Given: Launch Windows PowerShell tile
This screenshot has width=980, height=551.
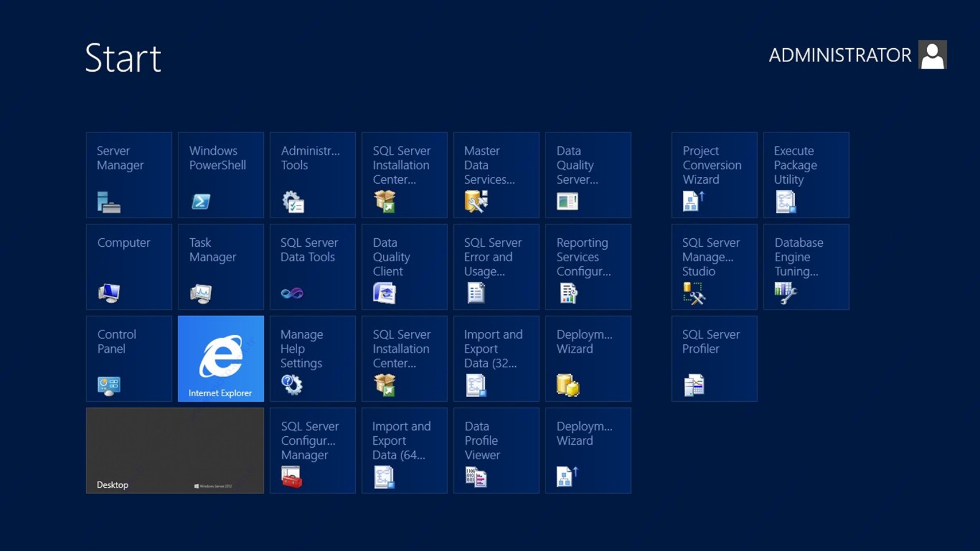Looking at the screenshot, I should [x=221, y=175].
